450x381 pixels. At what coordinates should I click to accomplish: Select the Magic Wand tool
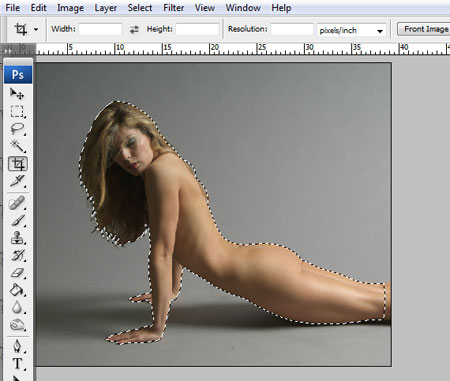(17, 146)
